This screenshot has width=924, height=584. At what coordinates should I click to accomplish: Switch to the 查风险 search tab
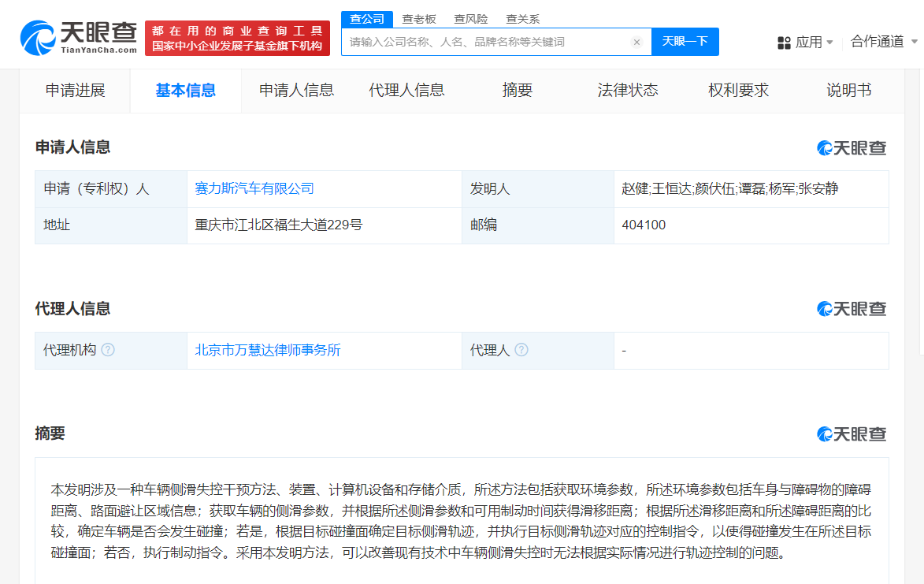click(471, 19)
